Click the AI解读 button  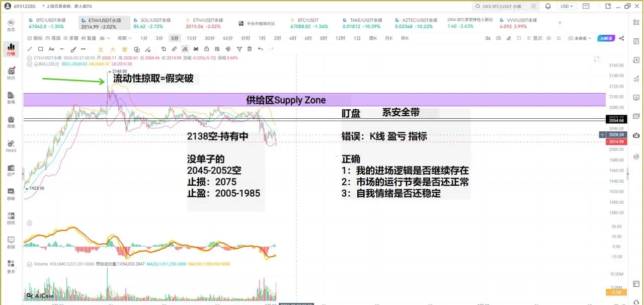[x=607, y=38]
